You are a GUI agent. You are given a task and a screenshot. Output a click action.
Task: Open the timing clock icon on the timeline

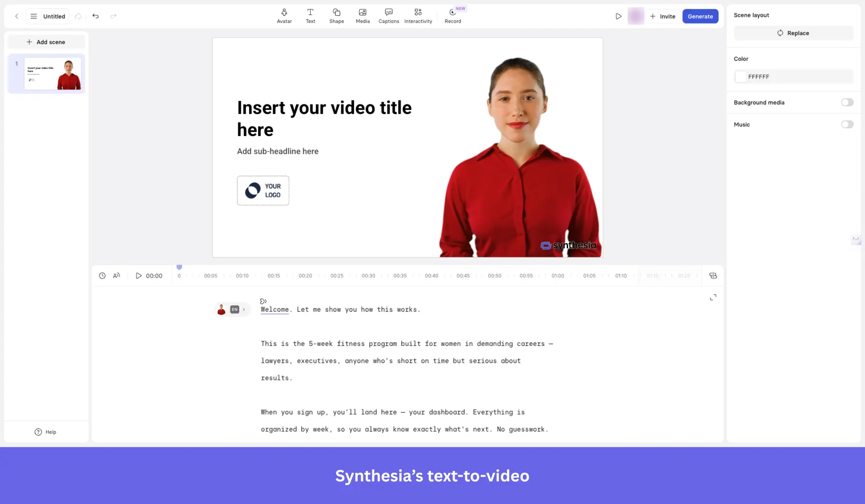point(102,275)
